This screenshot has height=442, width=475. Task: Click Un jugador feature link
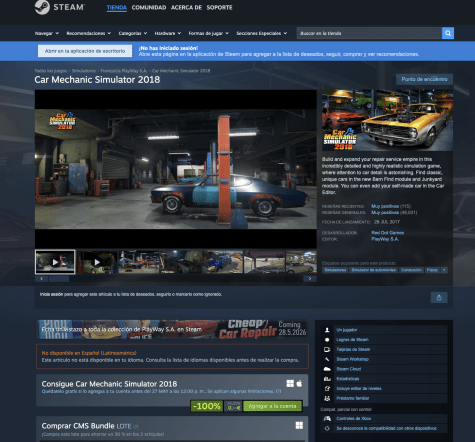pyautogui.click(x=347, y=330)
